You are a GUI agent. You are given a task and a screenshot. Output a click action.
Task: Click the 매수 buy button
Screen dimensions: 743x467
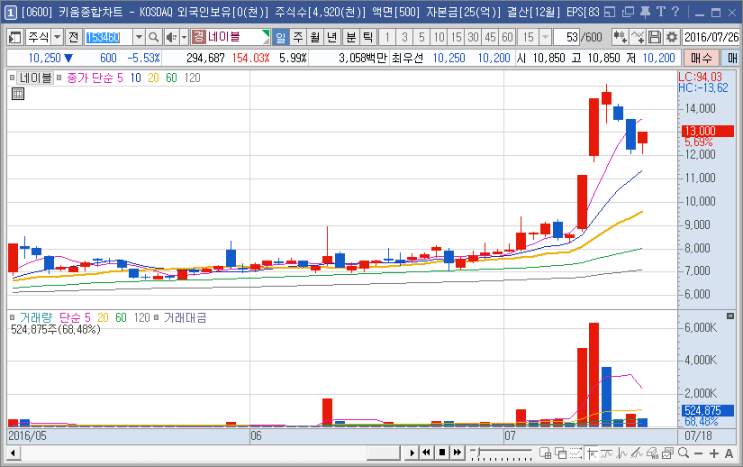701,58
